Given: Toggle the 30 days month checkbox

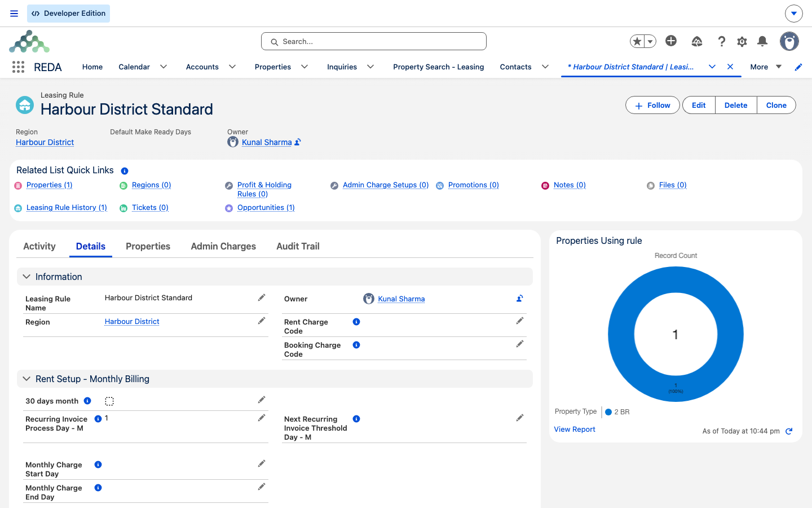Looking at the screenshot, I should tap(109, 401).
